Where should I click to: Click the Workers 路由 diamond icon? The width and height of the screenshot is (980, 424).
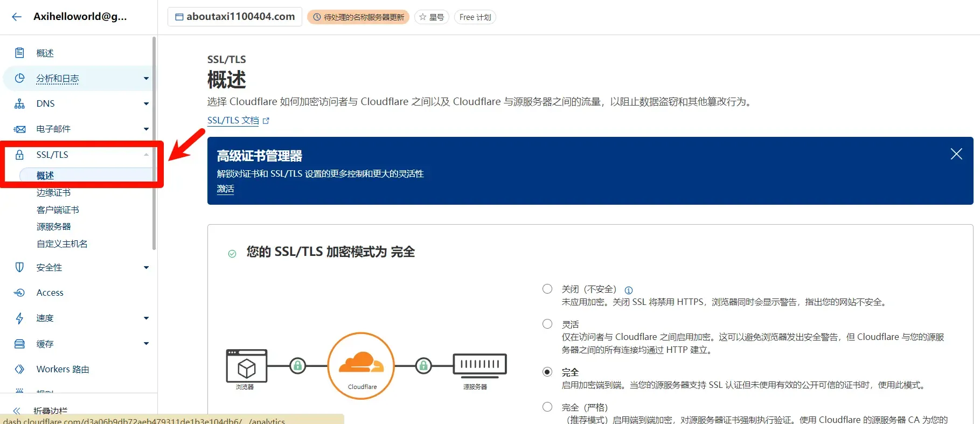[x=19, y=369]
